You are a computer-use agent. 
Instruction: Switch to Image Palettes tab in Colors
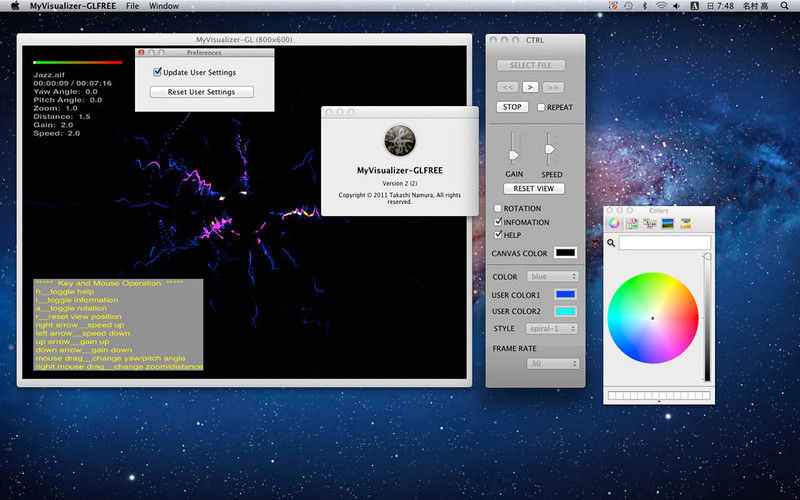pyautogui.click(x=667, y=223)
